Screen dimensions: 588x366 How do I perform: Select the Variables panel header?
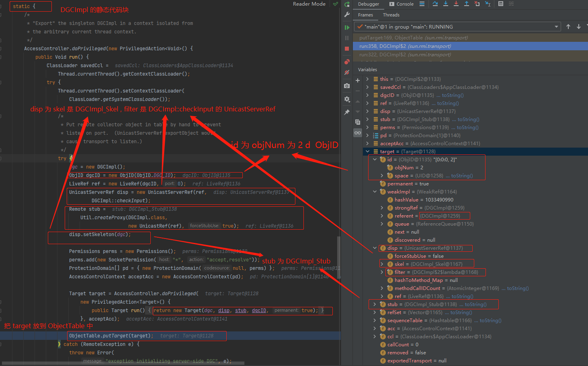[x=367, y=70]
